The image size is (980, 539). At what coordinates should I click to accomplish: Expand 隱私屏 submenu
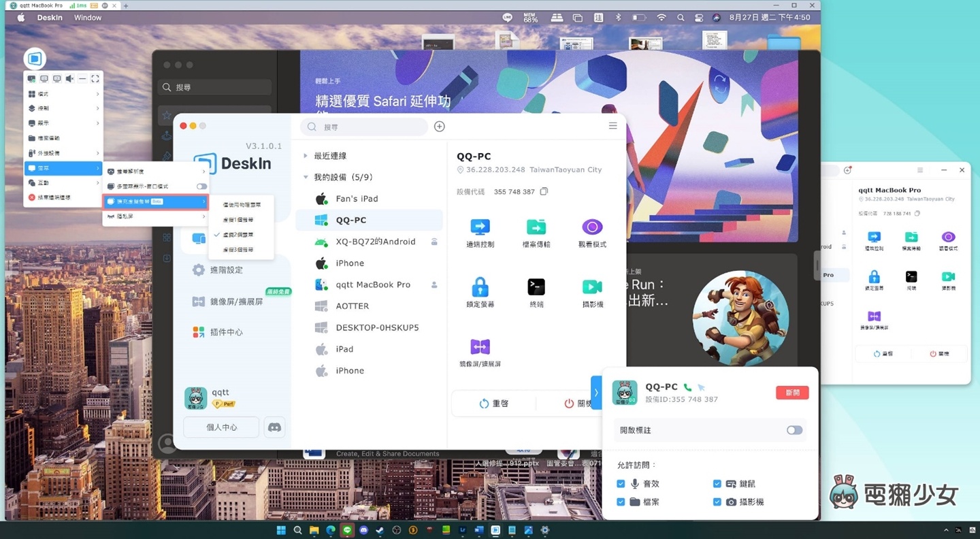156,216
